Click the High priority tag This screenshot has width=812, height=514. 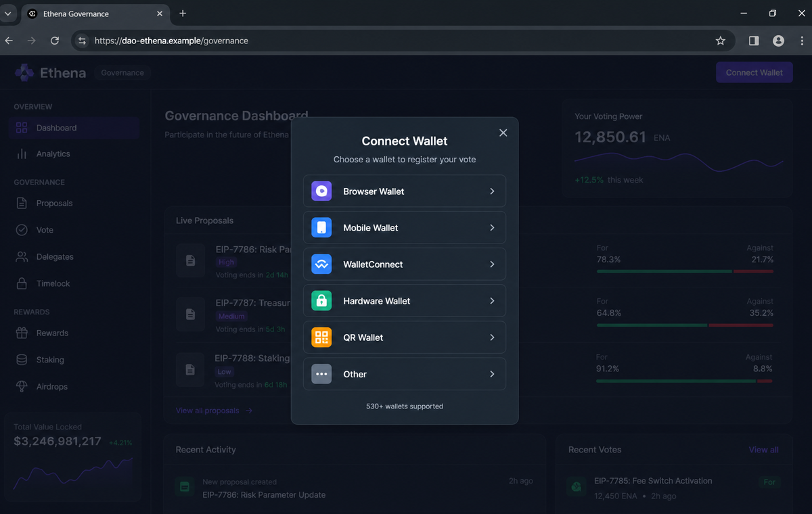(227, 262)
